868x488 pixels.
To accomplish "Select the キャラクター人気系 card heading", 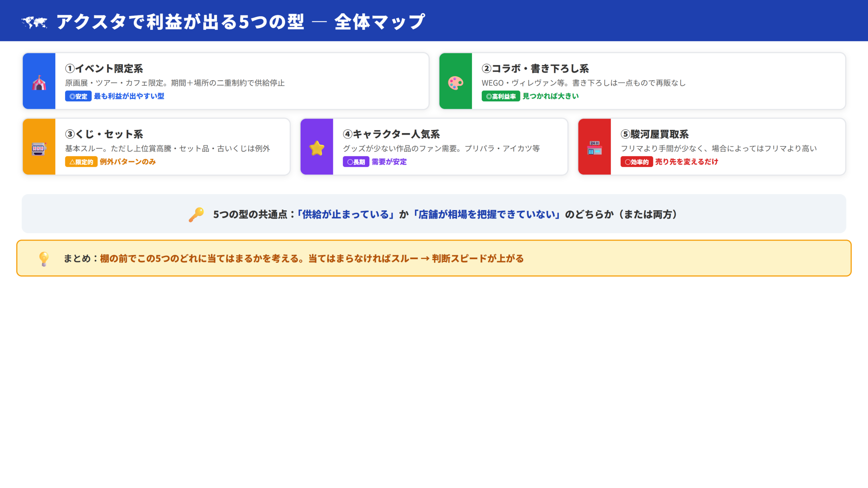I will (x=392, y=134).
